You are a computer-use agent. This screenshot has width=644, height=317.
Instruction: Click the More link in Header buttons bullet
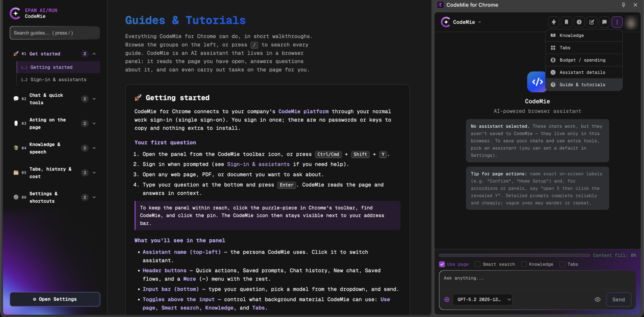click(x=190, y=279)
